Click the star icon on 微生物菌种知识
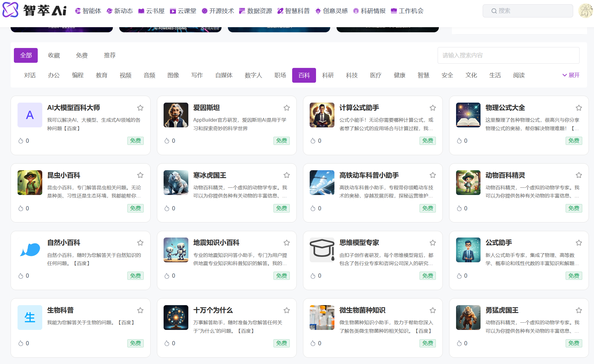Viewport: 594px width, 364px height. point(433,310)
